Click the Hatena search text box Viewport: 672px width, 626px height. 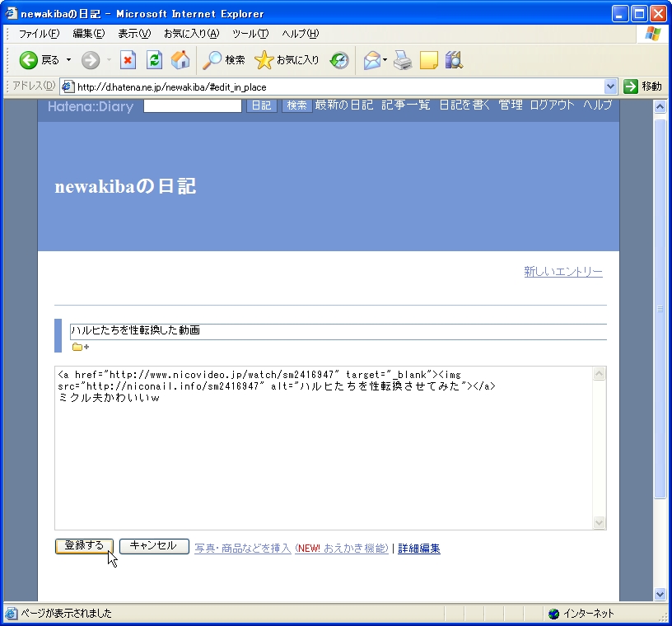(x=193, y=106)
